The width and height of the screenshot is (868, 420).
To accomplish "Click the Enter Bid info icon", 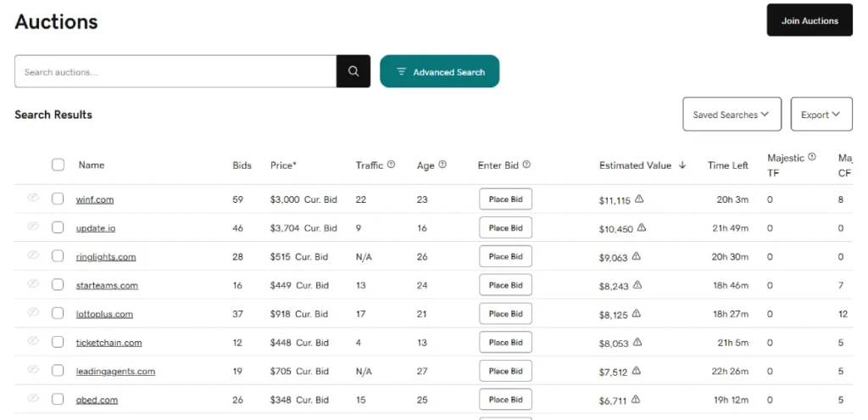I will (526, 165).
